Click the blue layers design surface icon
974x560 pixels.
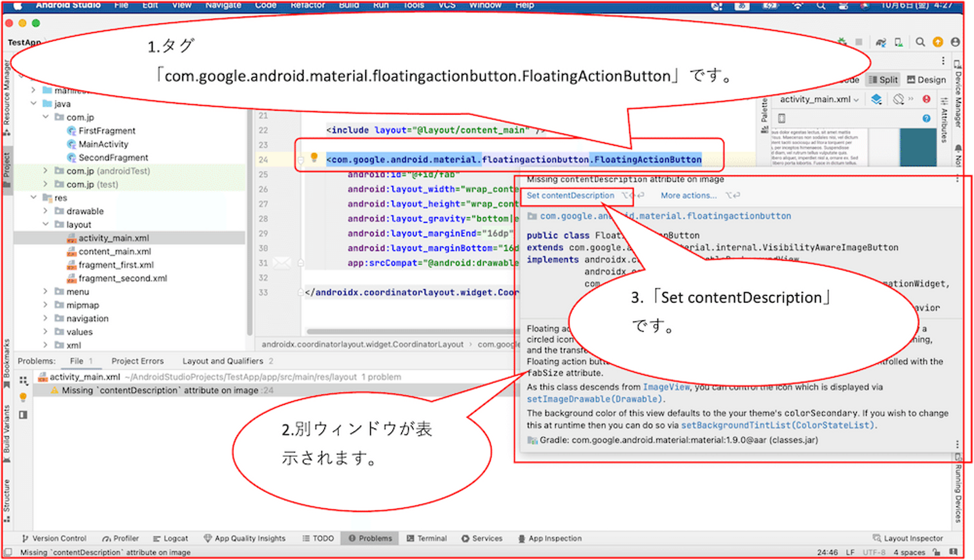[x=877, y=99]
